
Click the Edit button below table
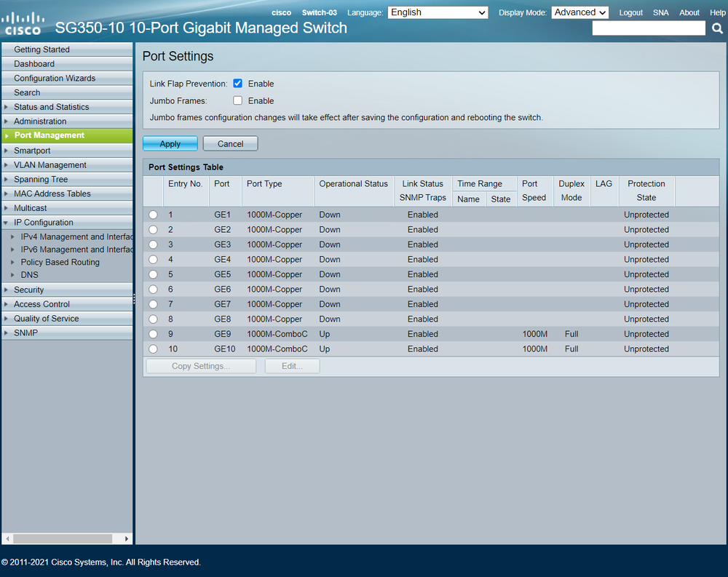pos(292,366)
